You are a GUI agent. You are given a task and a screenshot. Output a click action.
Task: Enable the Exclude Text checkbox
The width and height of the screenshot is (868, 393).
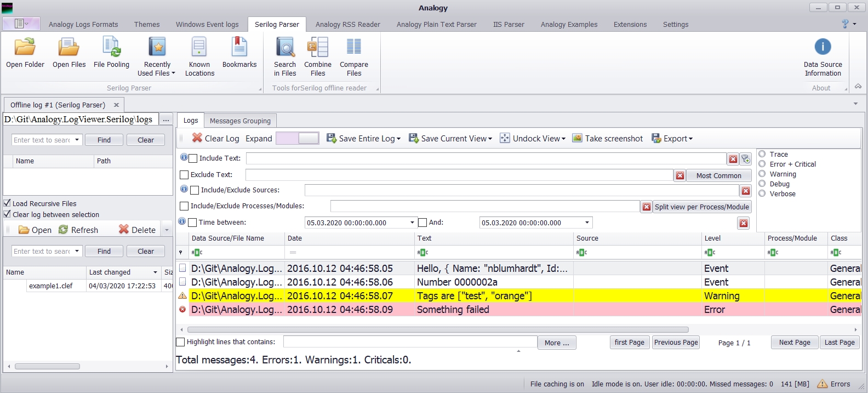click(184, 175)
